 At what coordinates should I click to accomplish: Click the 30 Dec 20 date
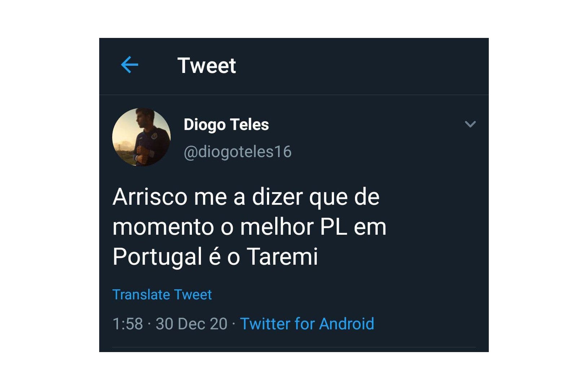[192, 324]
